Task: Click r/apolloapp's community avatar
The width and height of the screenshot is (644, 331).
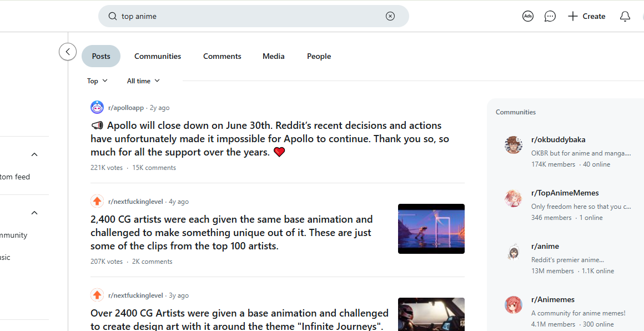Action: 97,107
